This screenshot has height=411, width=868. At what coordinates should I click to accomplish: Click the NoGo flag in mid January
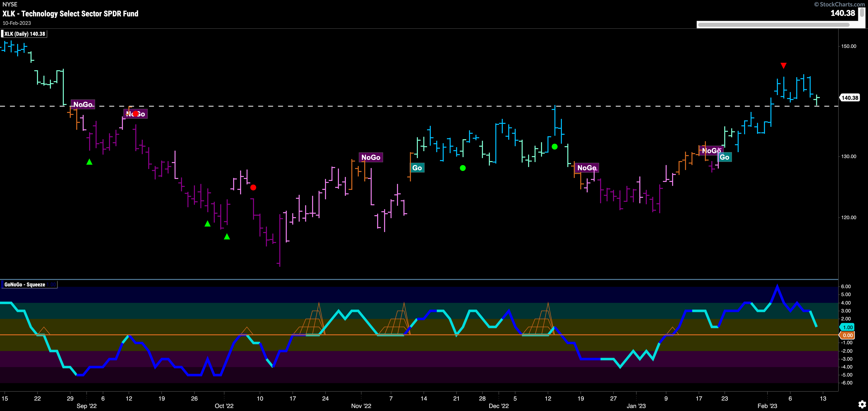711,151
